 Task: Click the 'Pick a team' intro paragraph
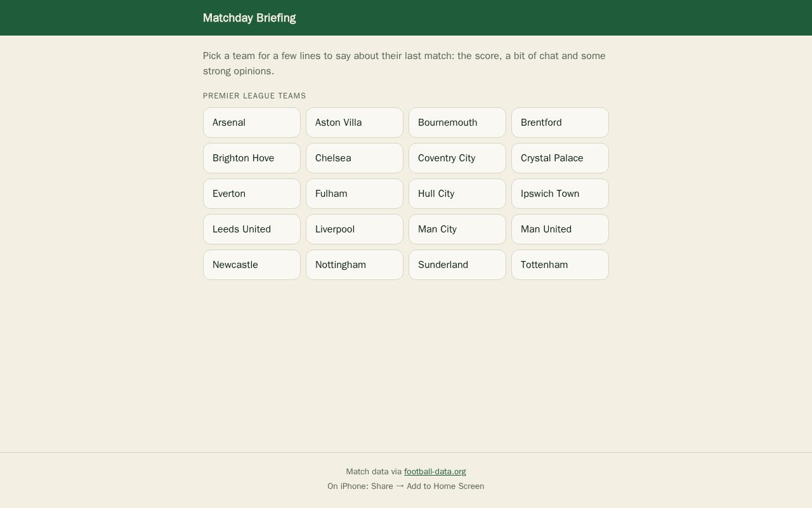pyautogui.click(x=405, y=63)
